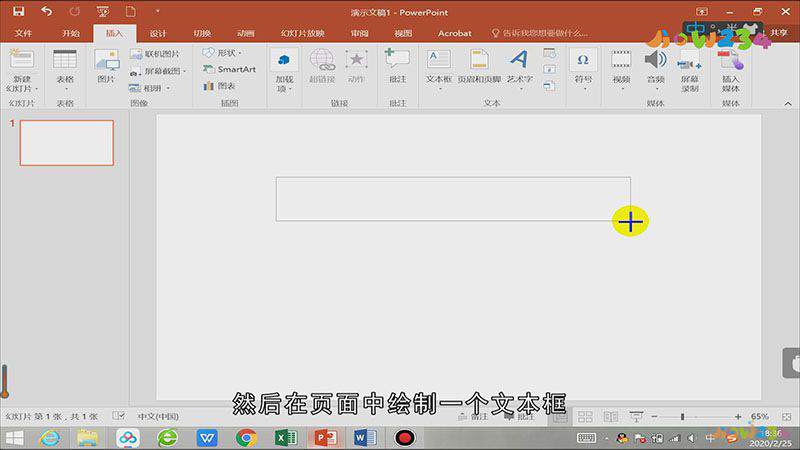
Task: Open the 表格 (Table) insert icon
Action: pyautogui.click(x=65, y=59)
